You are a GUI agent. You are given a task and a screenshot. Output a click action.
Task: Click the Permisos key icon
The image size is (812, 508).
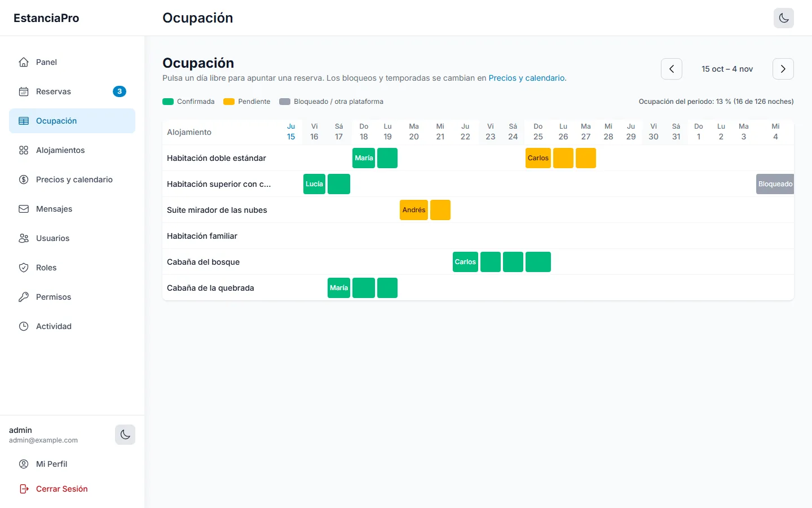pos(24,297)
